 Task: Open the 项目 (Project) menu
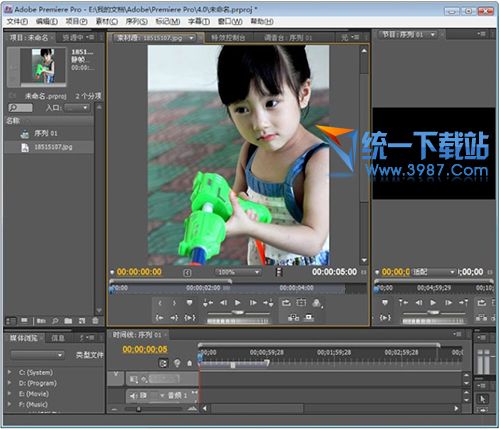(76, 22)
